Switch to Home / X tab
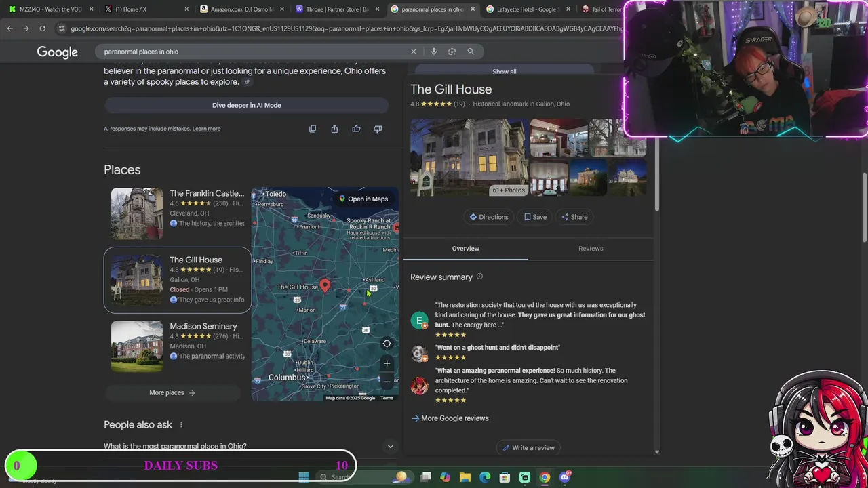The width and height of the screenshot is (868, 488). (146, 9)
